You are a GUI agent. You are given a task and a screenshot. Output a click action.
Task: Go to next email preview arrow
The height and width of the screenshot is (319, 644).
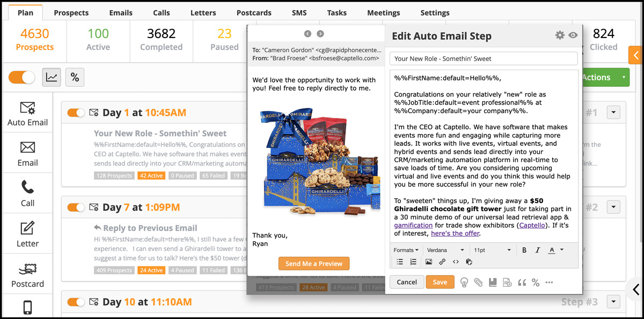[320, 34]
